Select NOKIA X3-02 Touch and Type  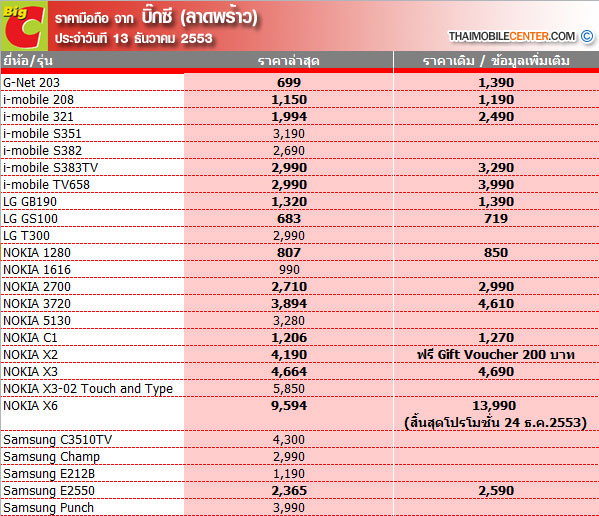[x=88, y=389]
